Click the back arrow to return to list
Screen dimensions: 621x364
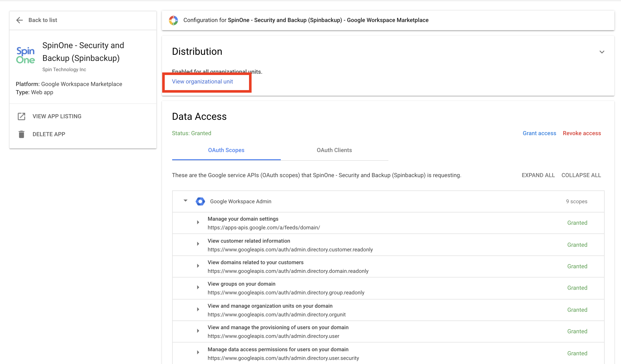(x=19, y=20)
